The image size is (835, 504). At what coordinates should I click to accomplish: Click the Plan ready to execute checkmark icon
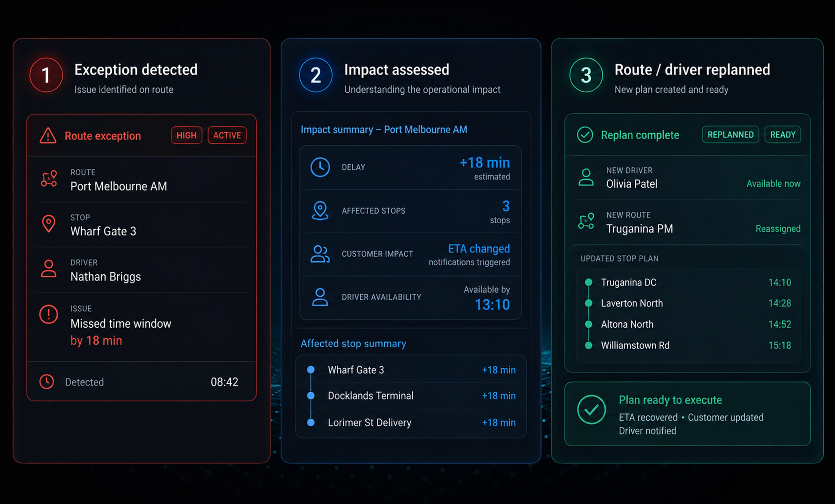[591, 409]
